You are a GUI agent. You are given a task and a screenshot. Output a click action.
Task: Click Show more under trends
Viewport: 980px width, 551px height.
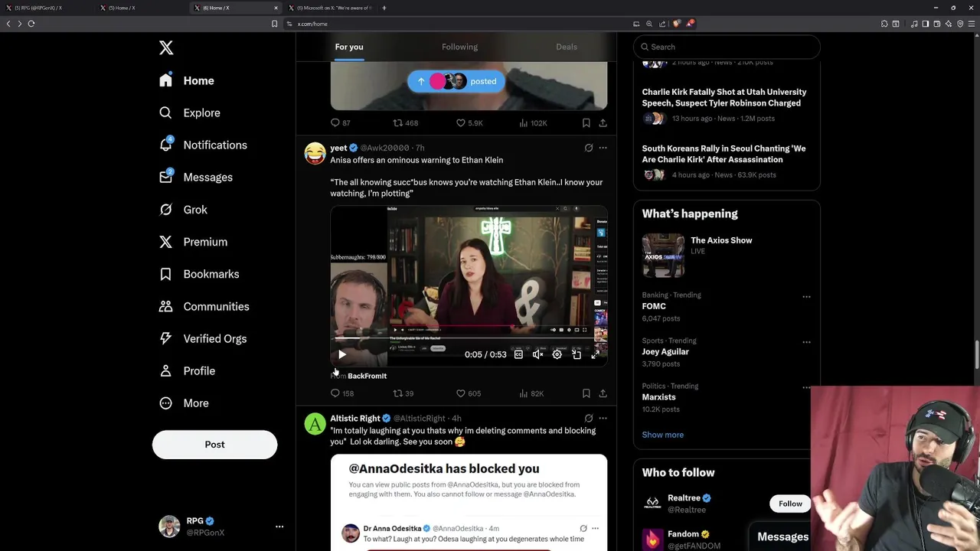pos(663,435)
